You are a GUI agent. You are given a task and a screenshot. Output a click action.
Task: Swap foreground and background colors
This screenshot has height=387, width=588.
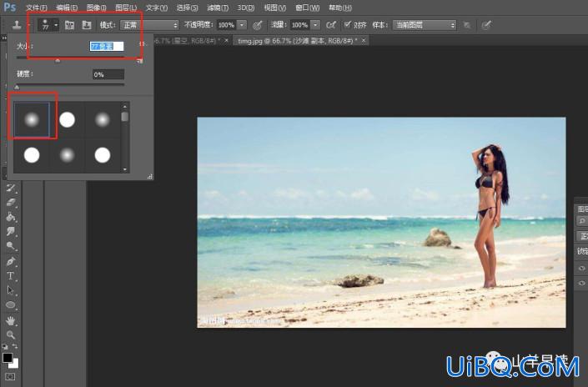tap(15, 346)
